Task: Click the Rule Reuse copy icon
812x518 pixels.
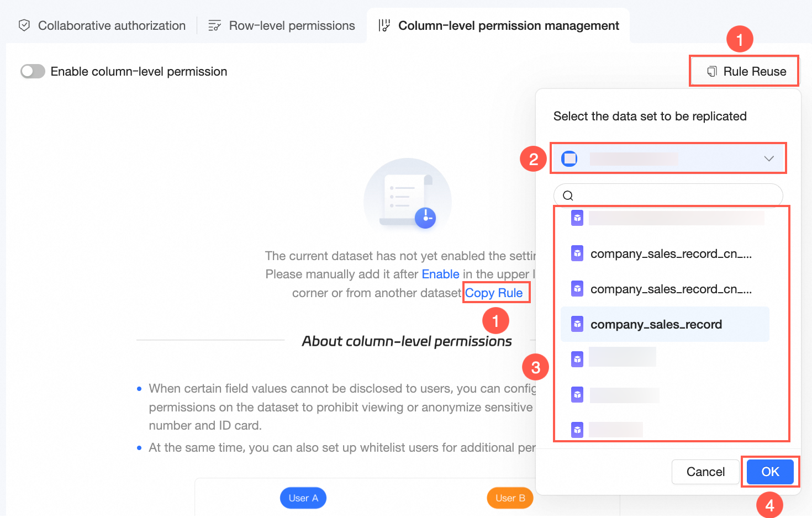Action: [x=712, y=71]
